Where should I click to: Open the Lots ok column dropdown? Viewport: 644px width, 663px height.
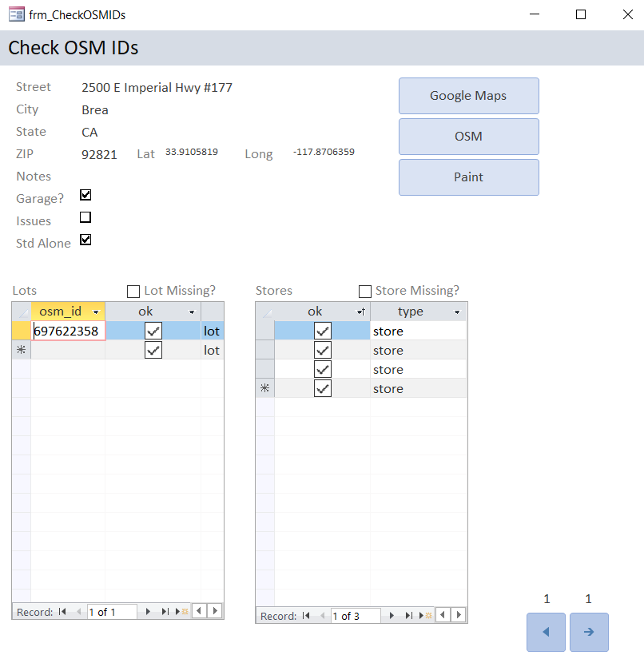[x=192, y=312]
